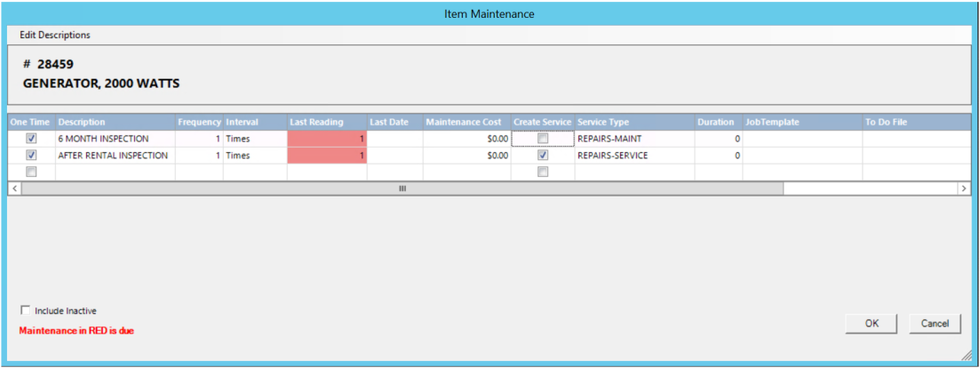
Task: Click Duration cell for REPAIRS-SERVICE row
Action: pyautogui.click(x=718, y=155)
